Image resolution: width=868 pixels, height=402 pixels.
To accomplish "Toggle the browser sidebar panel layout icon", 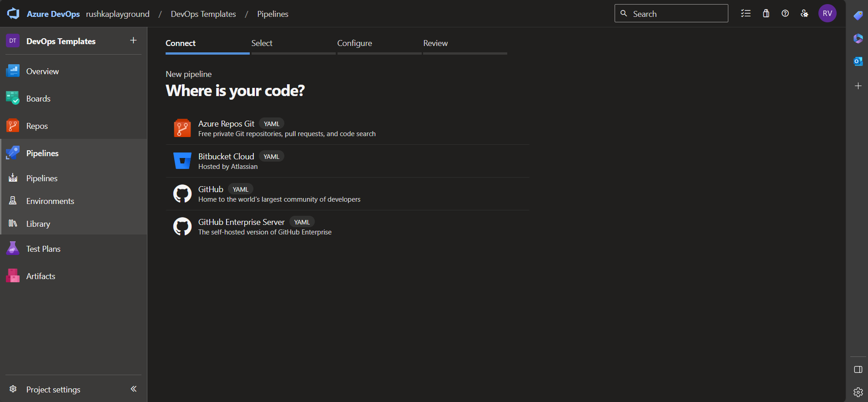I will 858,369.
